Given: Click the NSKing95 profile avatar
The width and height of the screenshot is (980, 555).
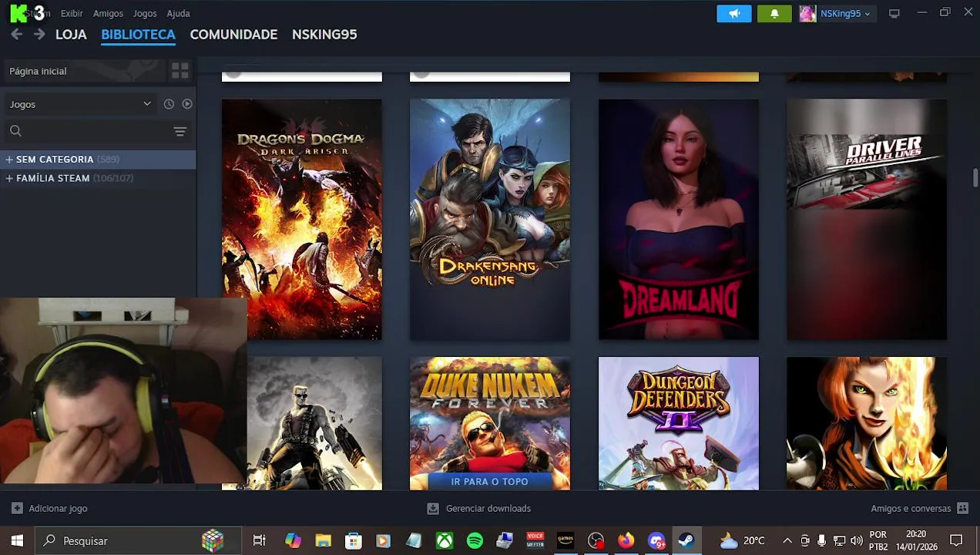Looking at the screenshot, I should click(x=807, y=13).
